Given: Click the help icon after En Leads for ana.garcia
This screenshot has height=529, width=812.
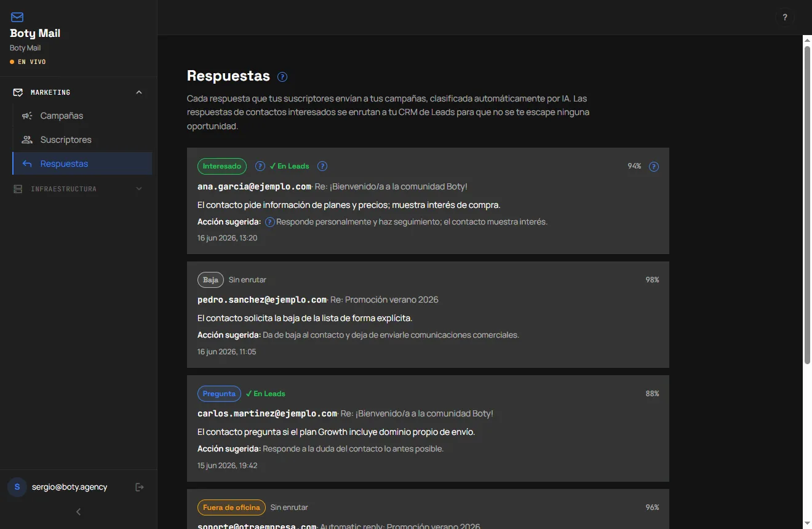Looking at the screenshot, I should [x=322, y=166].
